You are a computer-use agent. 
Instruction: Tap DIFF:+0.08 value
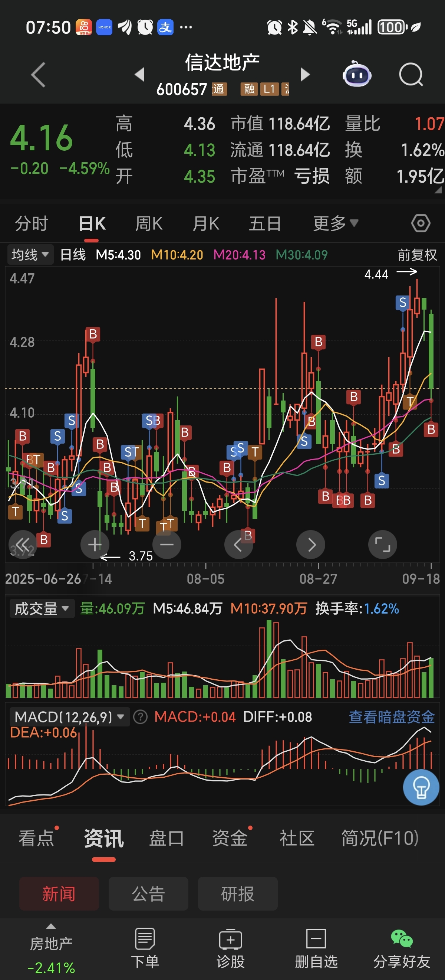click(x=277, y=717)
